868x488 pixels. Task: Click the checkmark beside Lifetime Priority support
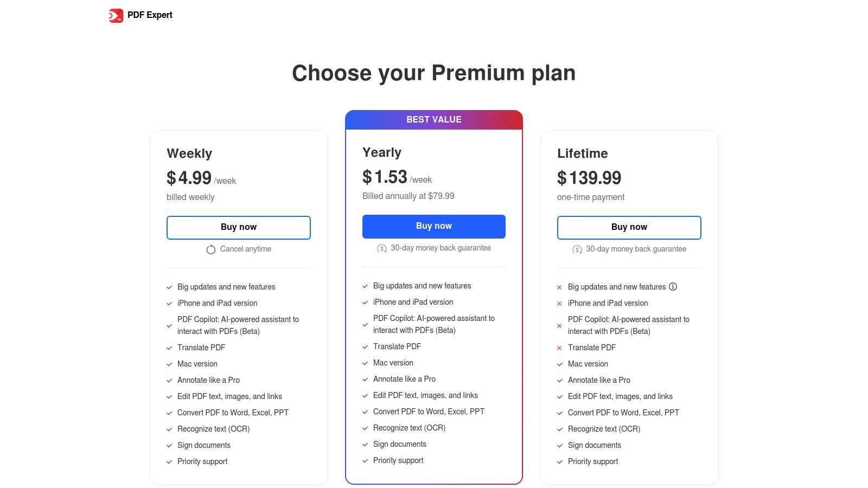coord(560,462)
